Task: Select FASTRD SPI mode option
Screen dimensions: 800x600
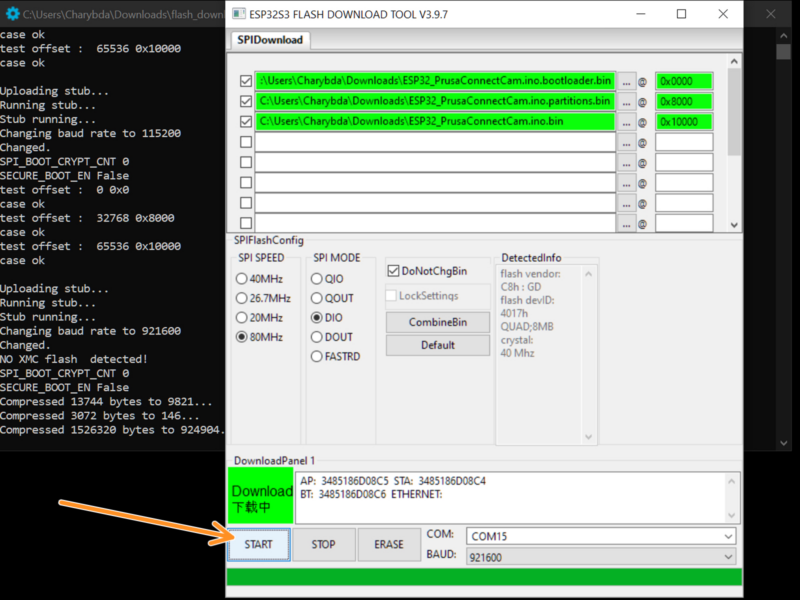Action: 317,356
